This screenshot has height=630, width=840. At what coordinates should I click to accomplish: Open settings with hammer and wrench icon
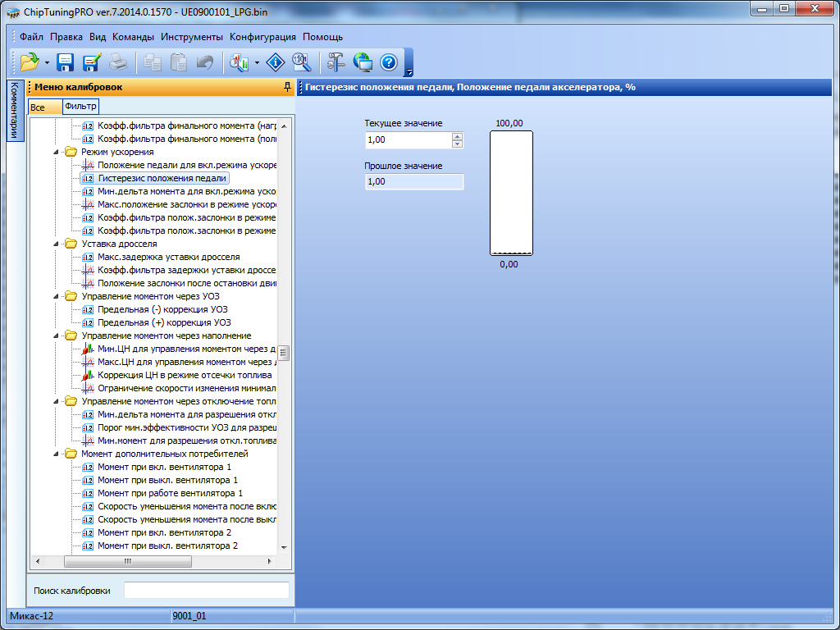click(336, 62)
